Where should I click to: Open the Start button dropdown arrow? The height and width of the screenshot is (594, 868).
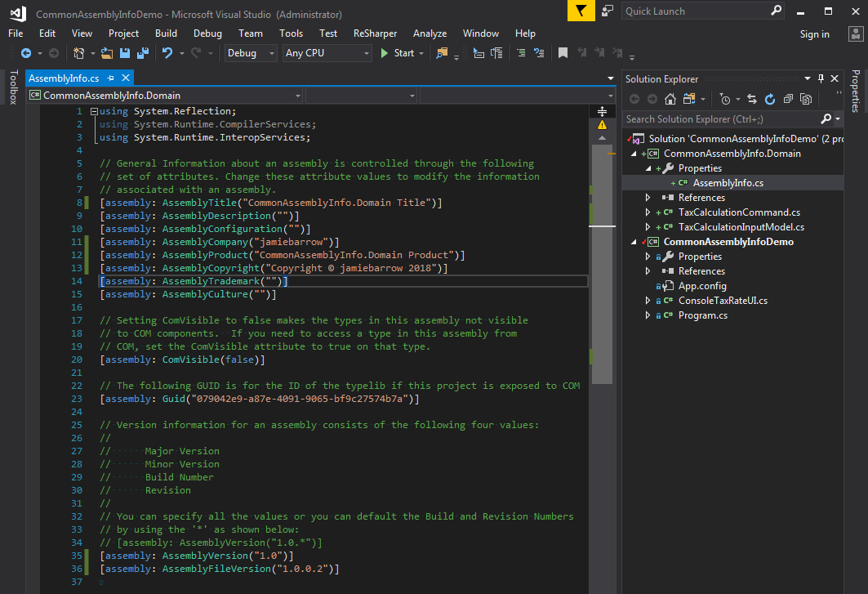tap(422, 53)
